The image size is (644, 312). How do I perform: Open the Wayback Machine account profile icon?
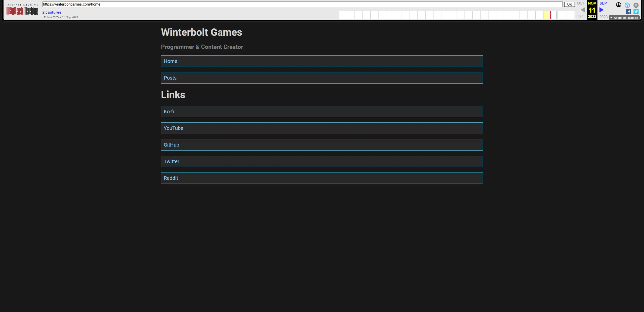click(618, 5)
